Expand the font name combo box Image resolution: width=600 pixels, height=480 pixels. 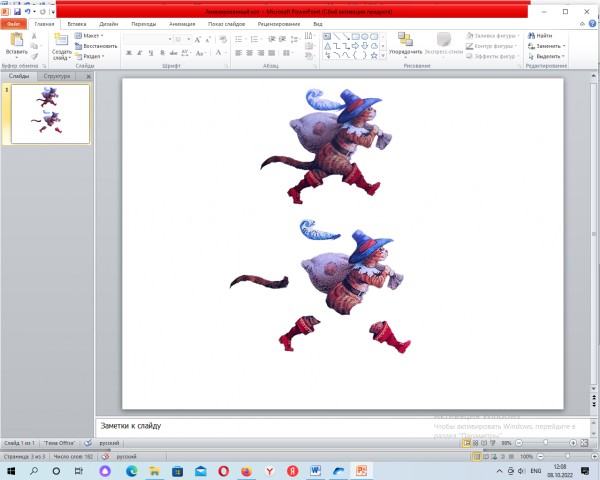tap(170, 39)
